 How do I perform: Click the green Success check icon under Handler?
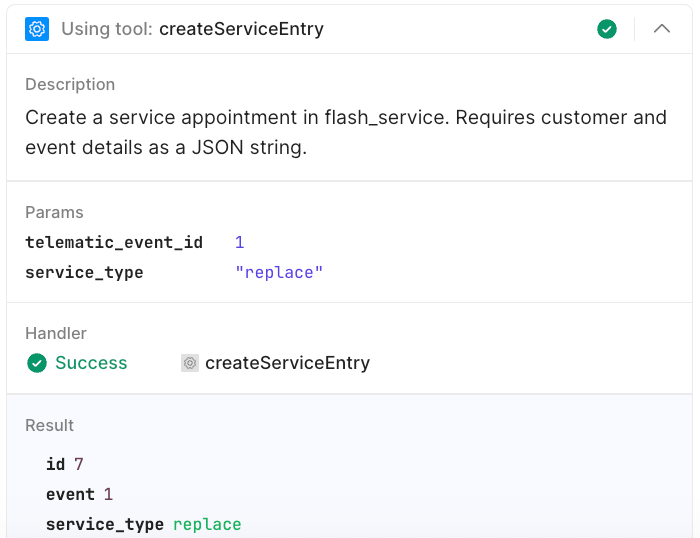pyautogui.click(x=37, y=363)
